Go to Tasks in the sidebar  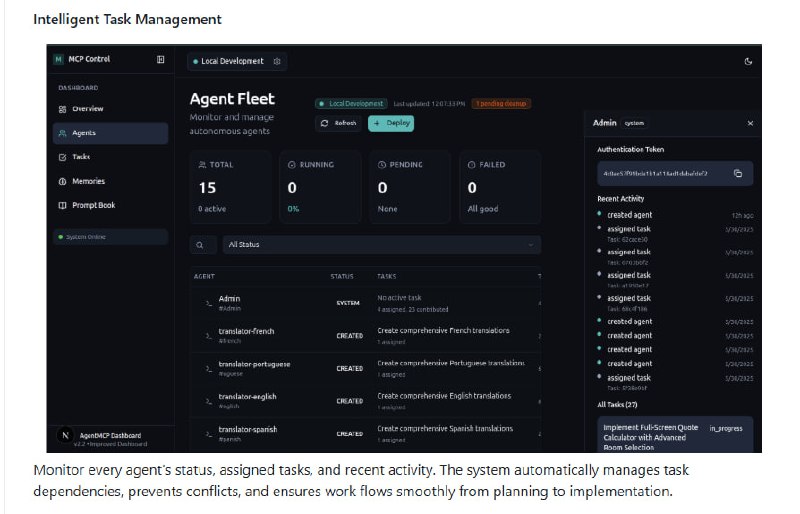pos(81,157)
